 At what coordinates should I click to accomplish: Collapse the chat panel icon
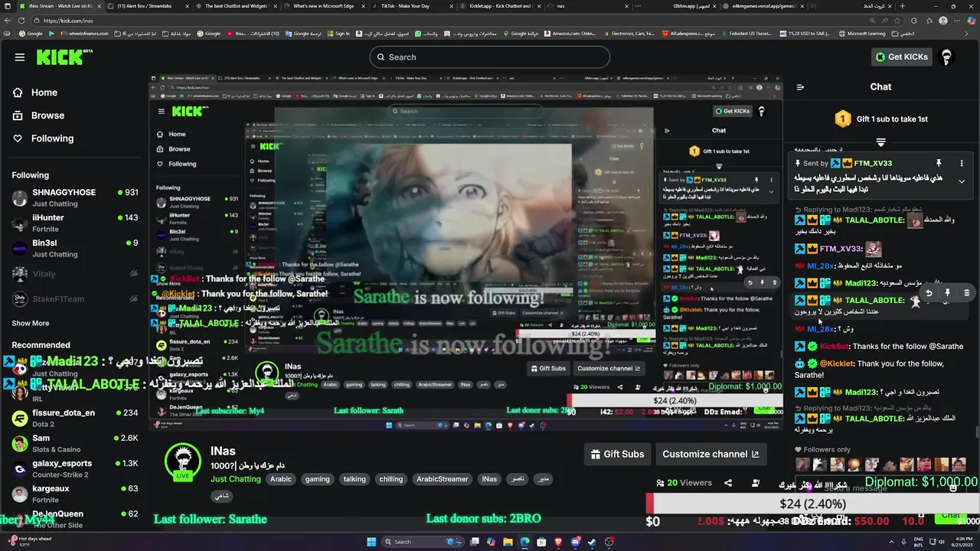(800, 87)
